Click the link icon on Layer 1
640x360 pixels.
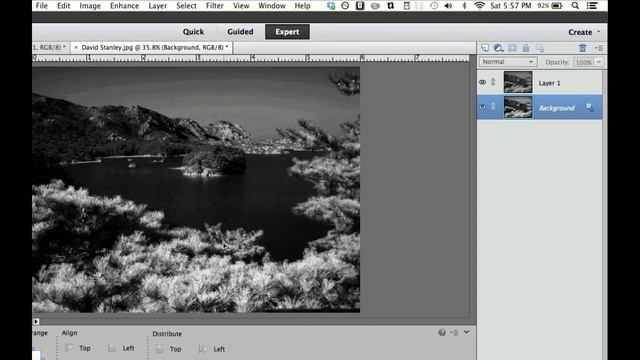pyautogui.click(x=493, y=82)
